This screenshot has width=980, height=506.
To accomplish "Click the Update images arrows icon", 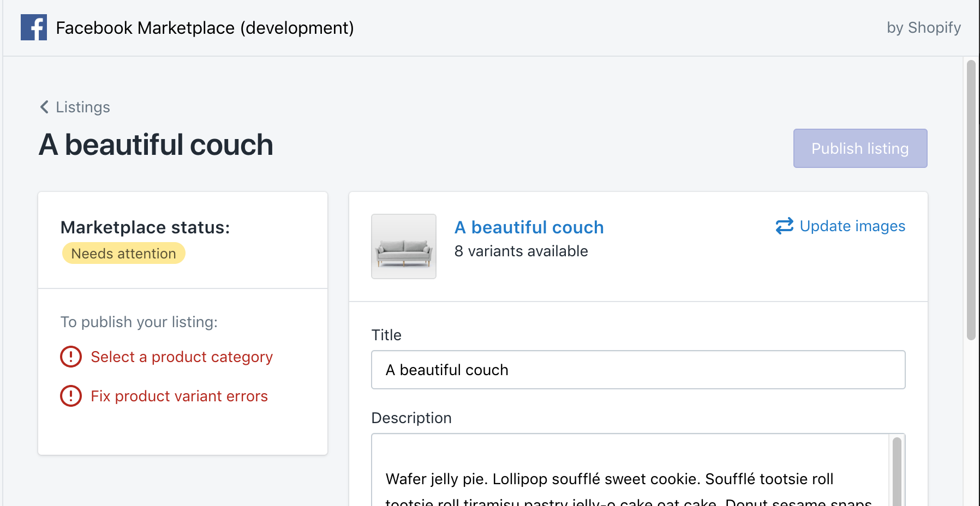I will [784, 226].
